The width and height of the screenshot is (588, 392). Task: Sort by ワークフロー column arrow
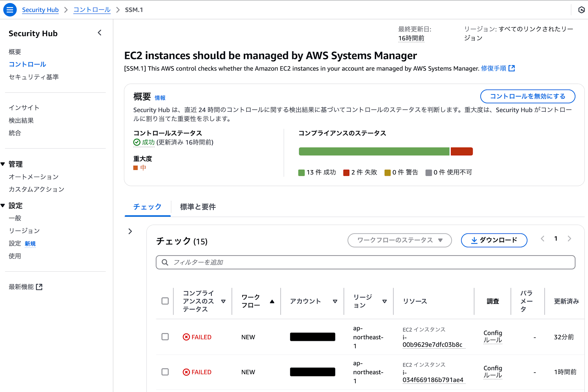coord(272,301)
